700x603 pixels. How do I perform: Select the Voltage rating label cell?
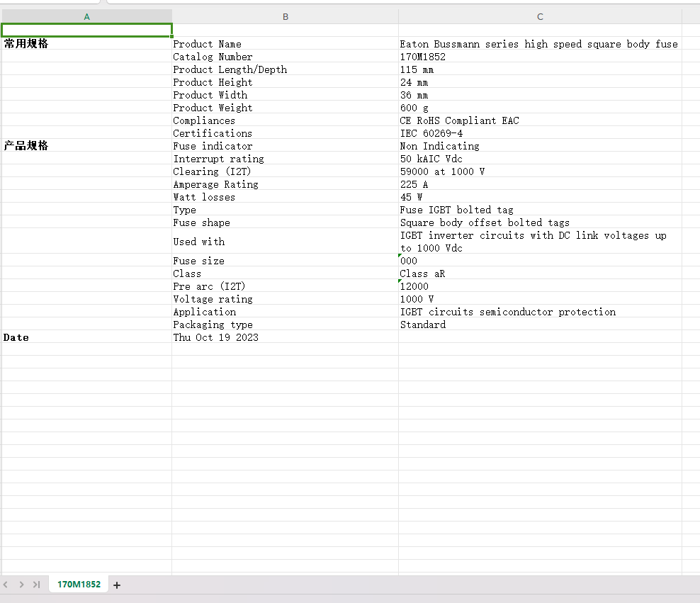click(286, 299)
